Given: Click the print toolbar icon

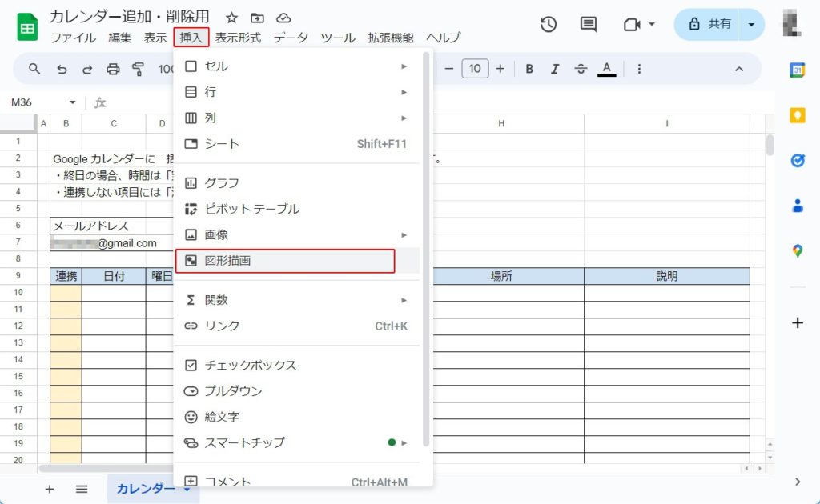Looking at the screenshot, I should tap(113, 69).
